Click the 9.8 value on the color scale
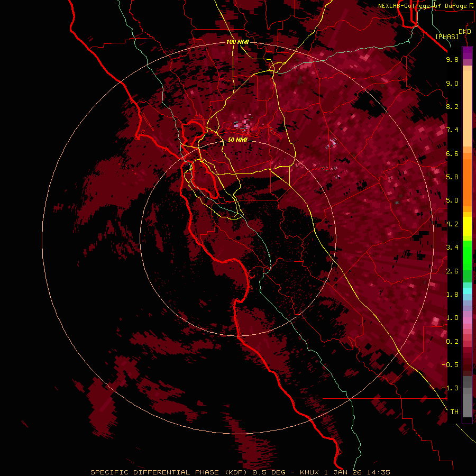Image resolution: width=476 pixels, height=476 pixels. (x=452, y=59)
